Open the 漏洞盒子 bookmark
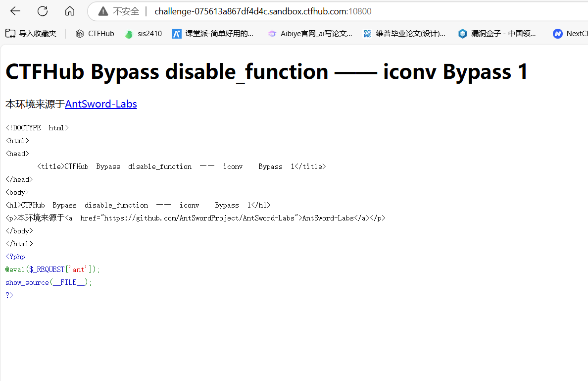This screenshot has width=588, height=381. pos(497,34)
